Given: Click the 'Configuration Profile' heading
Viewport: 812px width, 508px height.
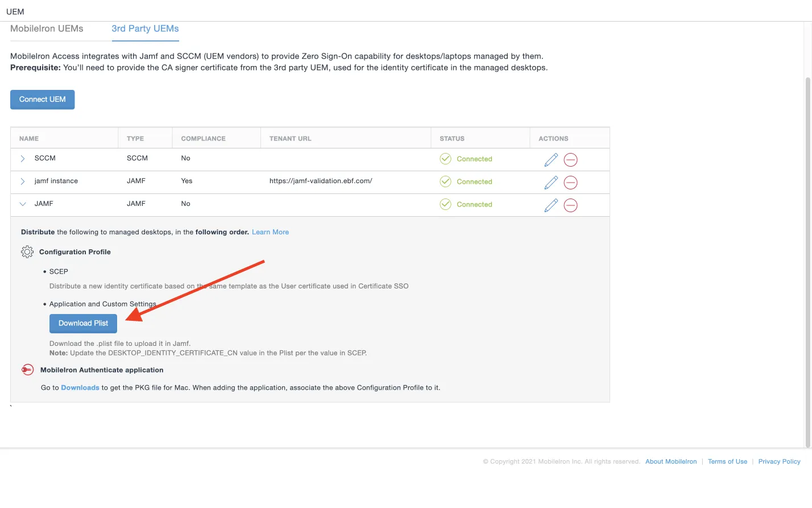Looking at the screenshot, I should click(x=75, y=252).
